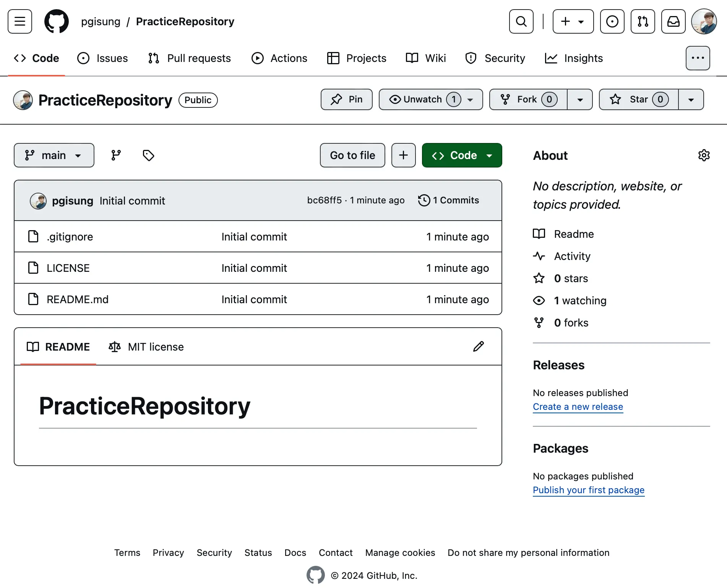727x588 pixels.
Task: Click the tags icon next to branches
Action: (148, 155)
